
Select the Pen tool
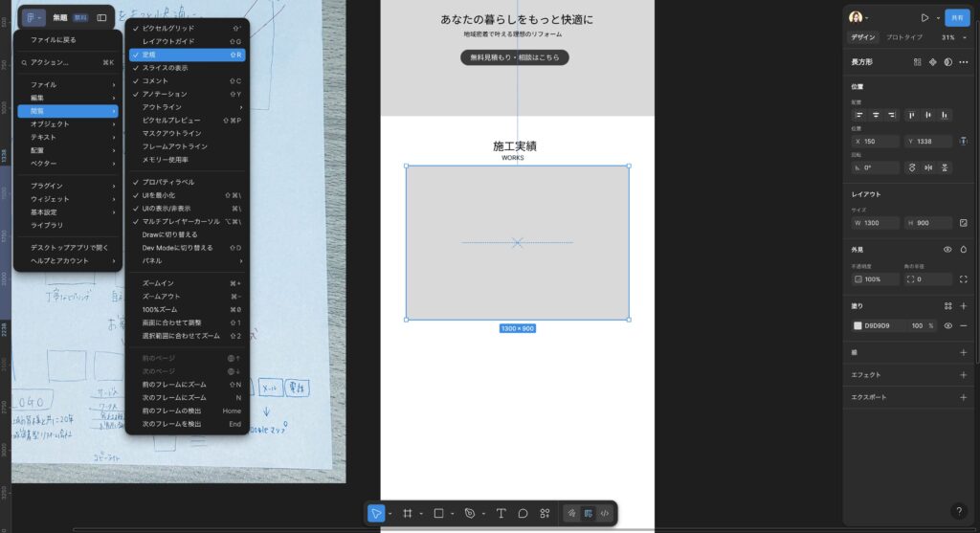coord(469,513)
